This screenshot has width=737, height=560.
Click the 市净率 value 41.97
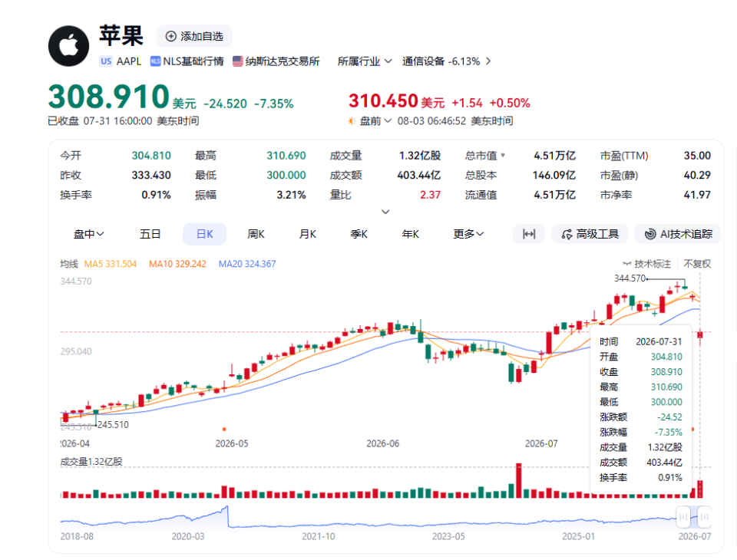(x=697, y=195)
